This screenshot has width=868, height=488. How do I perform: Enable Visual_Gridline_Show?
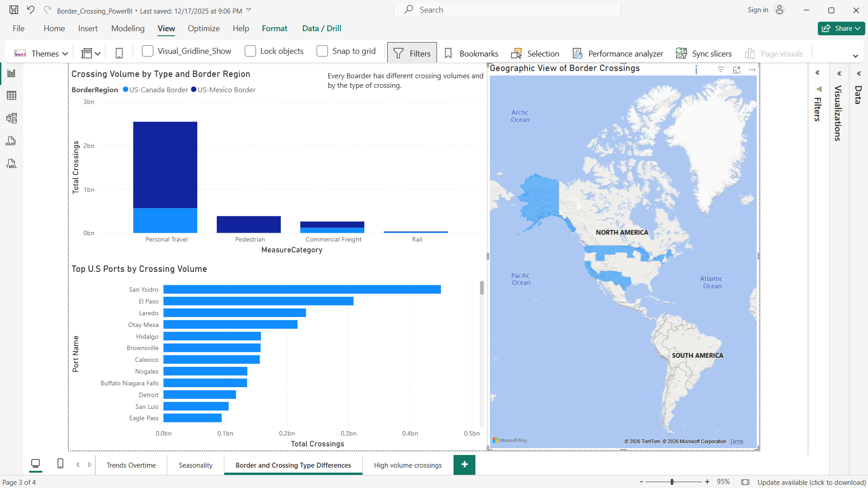pos(147,51)
